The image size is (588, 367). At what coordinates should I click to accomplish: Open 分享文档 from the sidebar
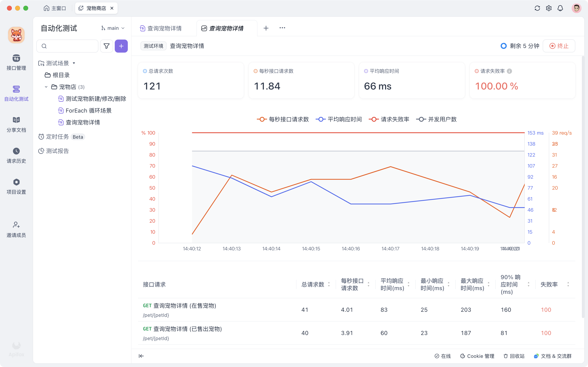[x=16, y=124]
